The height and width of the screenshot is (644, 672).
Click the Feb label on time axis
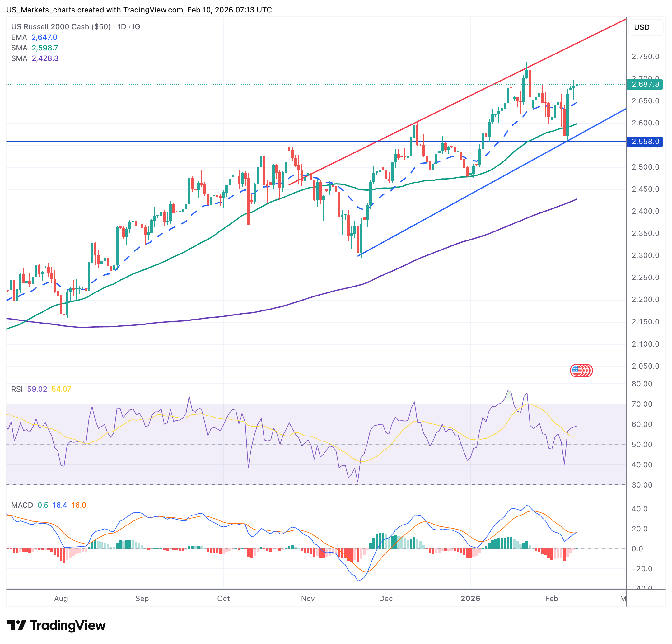(x=552, y=598)
